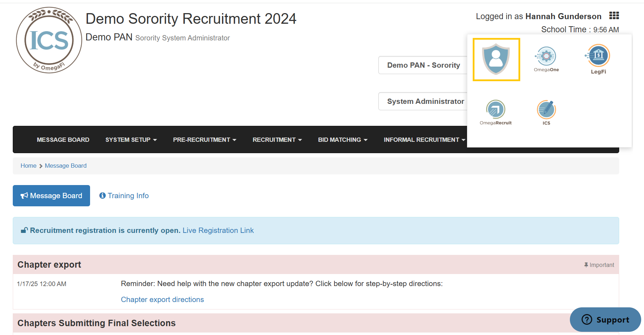Click Home in the breadcrumb

point(28,166)
